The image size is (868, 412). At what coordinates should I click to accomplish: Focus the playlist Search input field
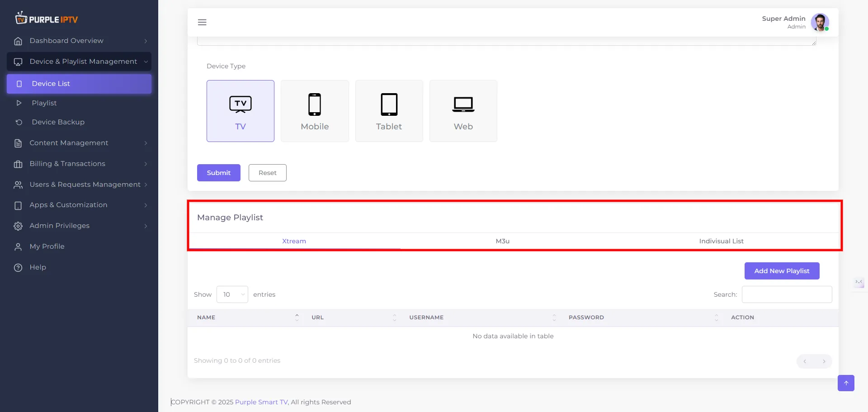click(x=787, y=294)
